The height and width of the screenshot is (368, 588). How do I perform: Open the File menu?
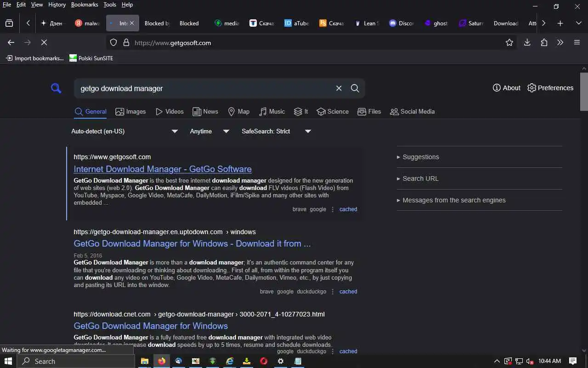pyautogui.click(x=7, y=5)
